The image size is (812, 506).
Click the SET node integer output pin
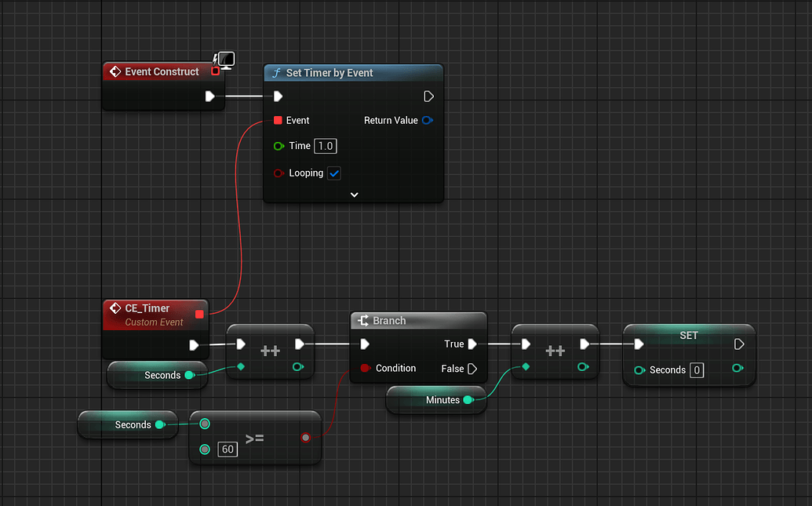(737, 368)
